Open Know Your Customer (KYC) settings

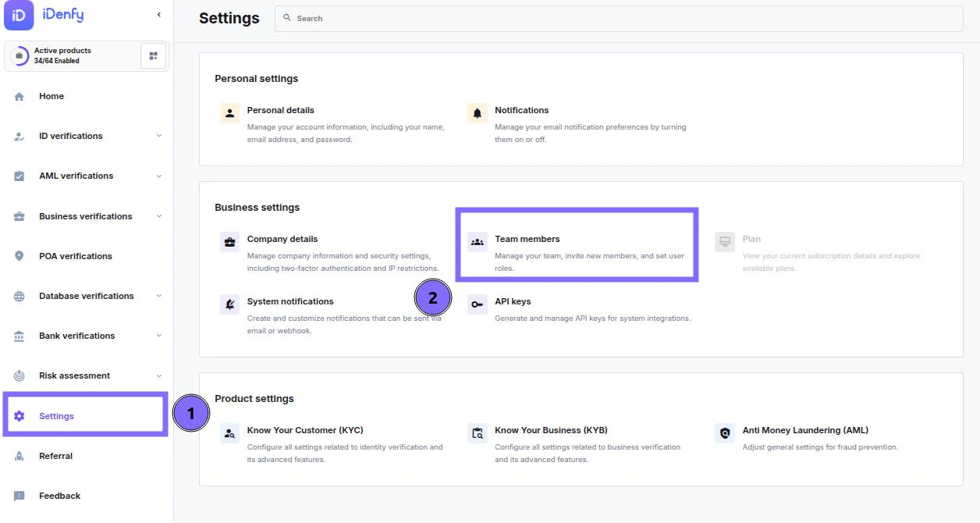click(305, 430)
